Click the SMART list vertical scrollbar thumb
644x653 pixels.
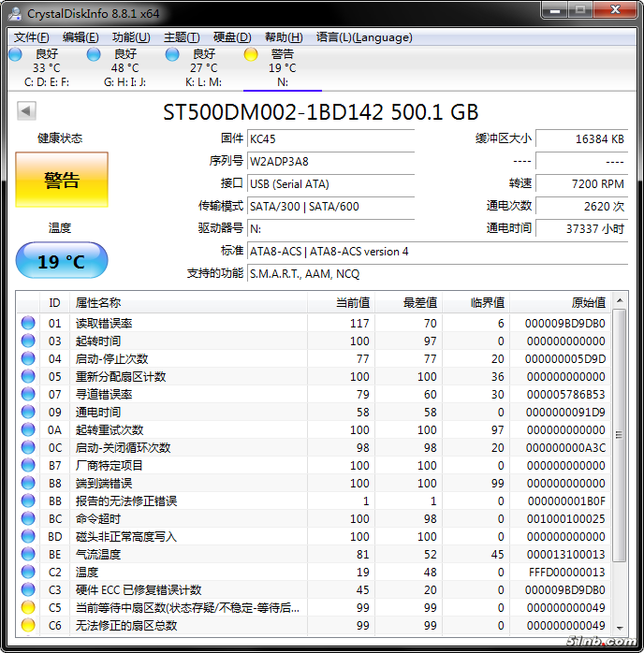[620, 435]
